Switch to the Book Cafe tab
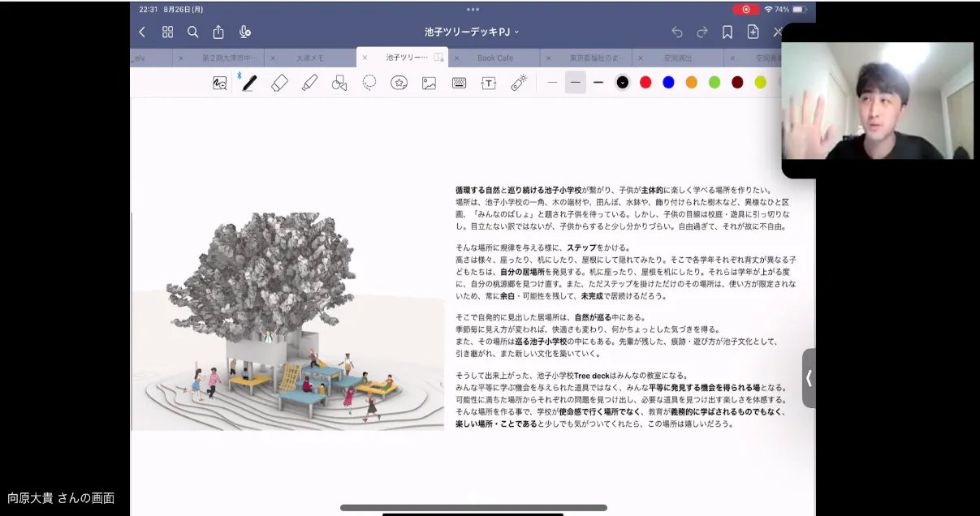Viewport: 980px width, 516px height. point(494,58)
